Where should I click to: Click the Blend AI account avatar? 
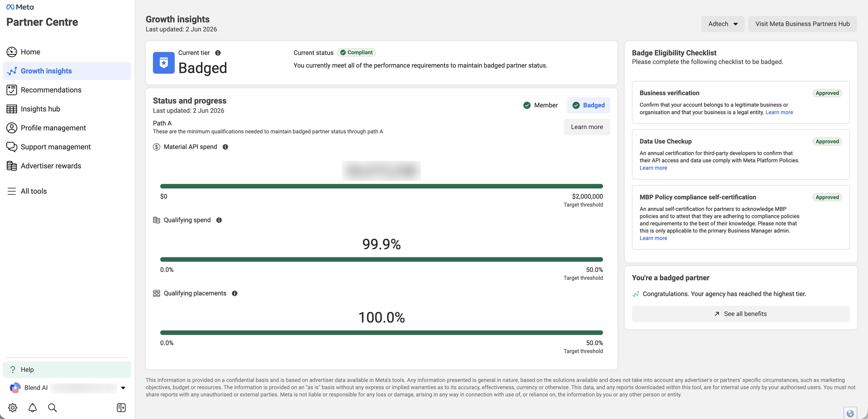coord(15,388)
